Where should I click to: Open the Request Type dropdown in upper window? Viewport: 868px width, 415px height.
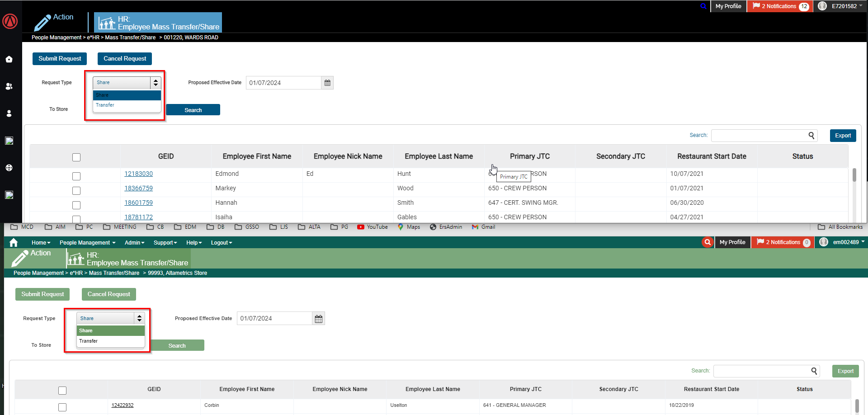coord(127,83)
